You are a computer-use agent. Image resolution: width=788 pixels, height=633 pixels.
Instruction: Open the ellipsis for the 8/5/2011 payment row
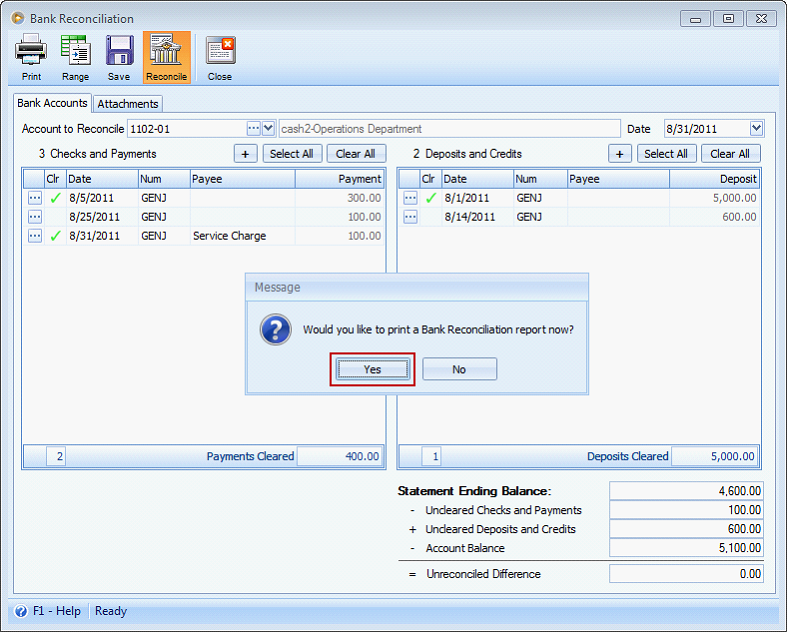(x=35, y=198)
